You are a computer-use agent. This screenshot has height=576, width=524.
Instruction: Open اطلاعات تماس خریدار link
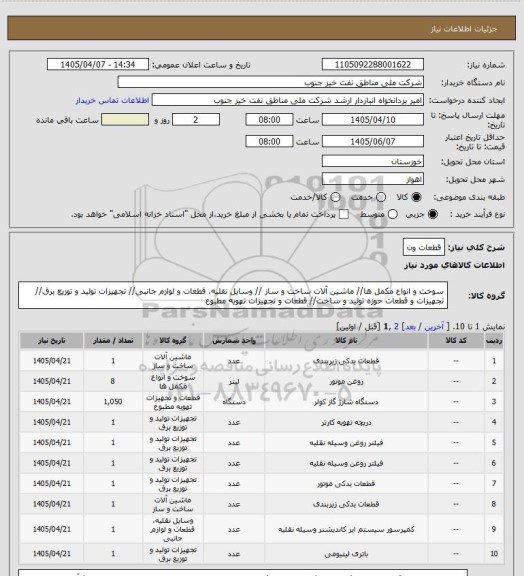(x=112, y=100)
